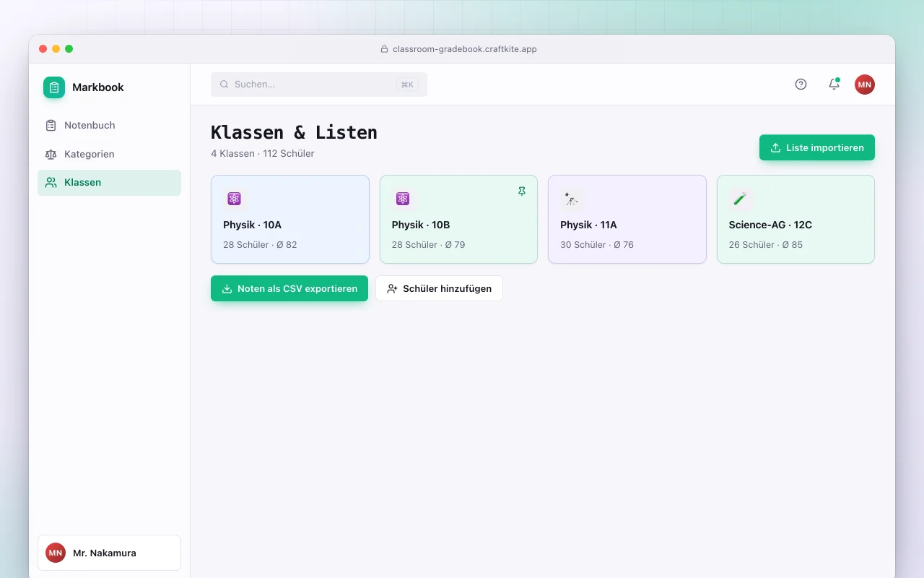The width and height of the screenshot is (924, 578).
Task: Click the Markbook app name
Action: 98,87
